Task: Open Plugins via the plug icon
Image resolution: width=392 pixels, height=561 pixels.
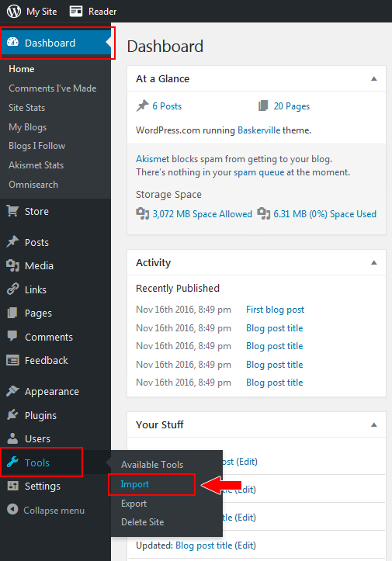Action: click(x=12, y=415)
